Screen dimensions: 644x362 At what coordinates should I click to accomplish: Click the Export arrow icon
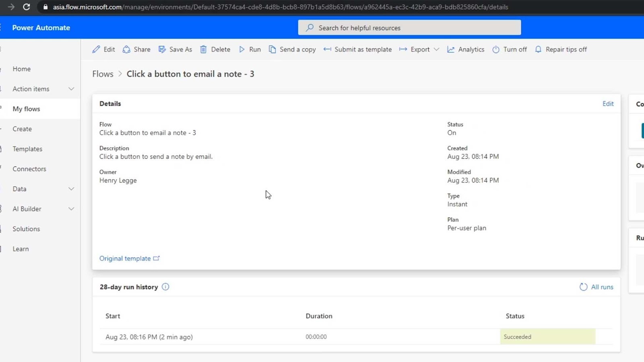[403, 49]
